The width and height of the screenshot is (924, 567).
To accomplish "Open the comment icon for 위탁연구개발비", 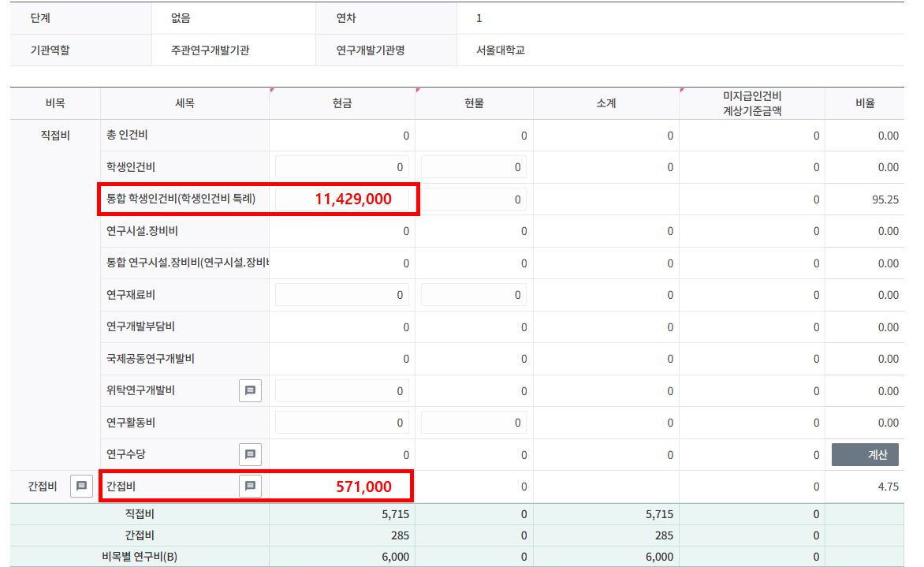I will (x=250, y=390).
